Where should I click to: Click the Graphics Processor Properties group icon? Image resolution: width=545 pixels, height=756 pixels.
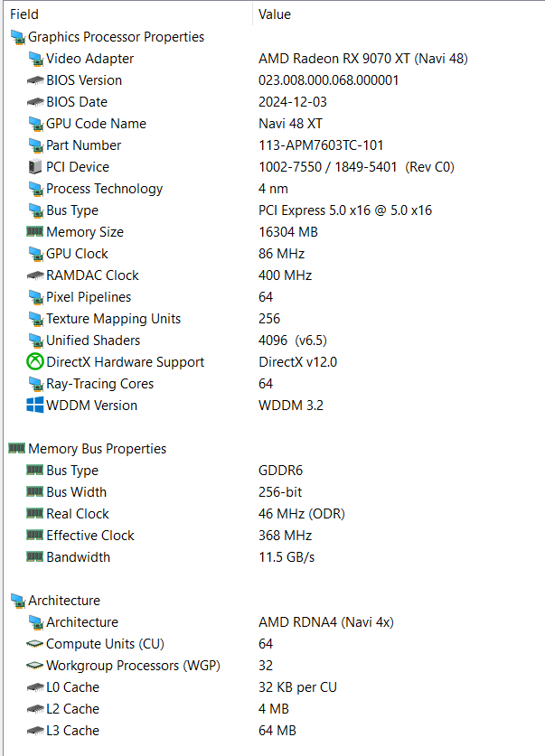17,37
